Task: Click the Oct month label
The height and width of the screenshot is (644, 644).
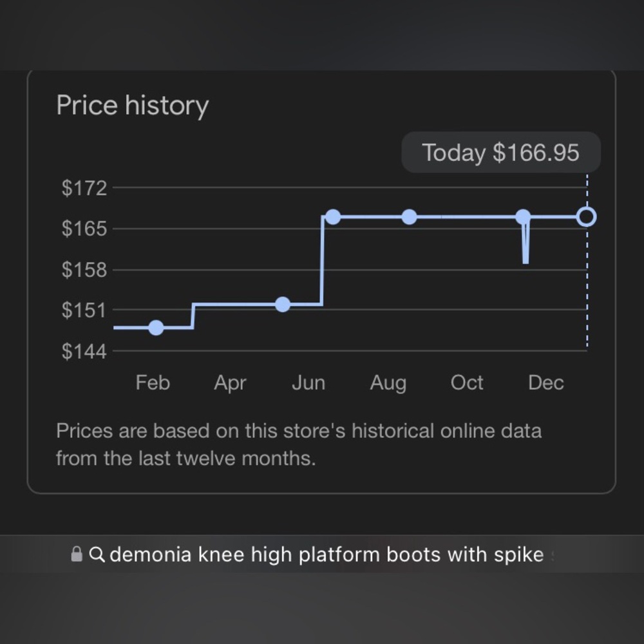Action: click(x=467, y=383)
